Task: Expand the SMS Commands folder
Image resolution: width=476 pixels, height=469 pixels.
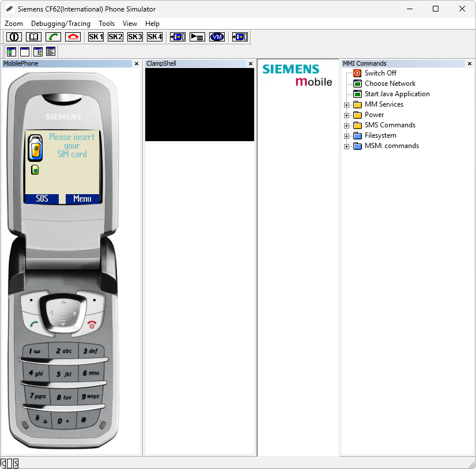Action: 346,126
